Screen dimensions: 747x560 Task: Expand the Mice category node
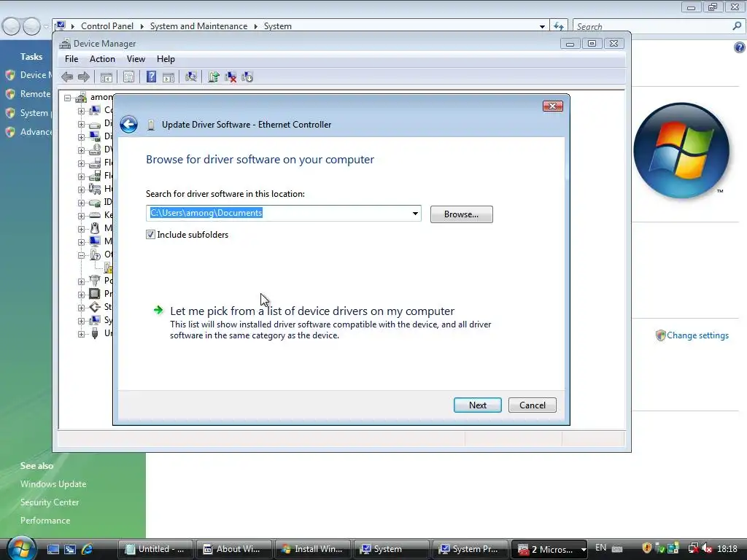click(82, 229)
